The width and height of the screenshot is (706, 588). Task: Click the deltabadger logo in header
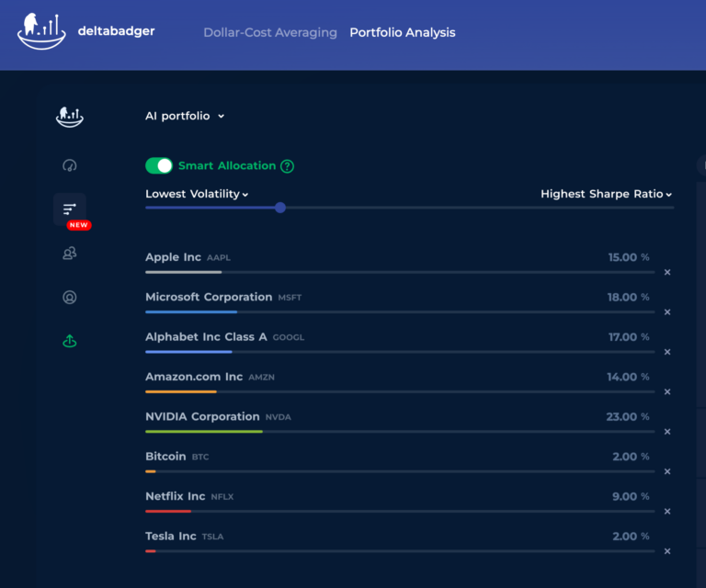pos(85,32)
